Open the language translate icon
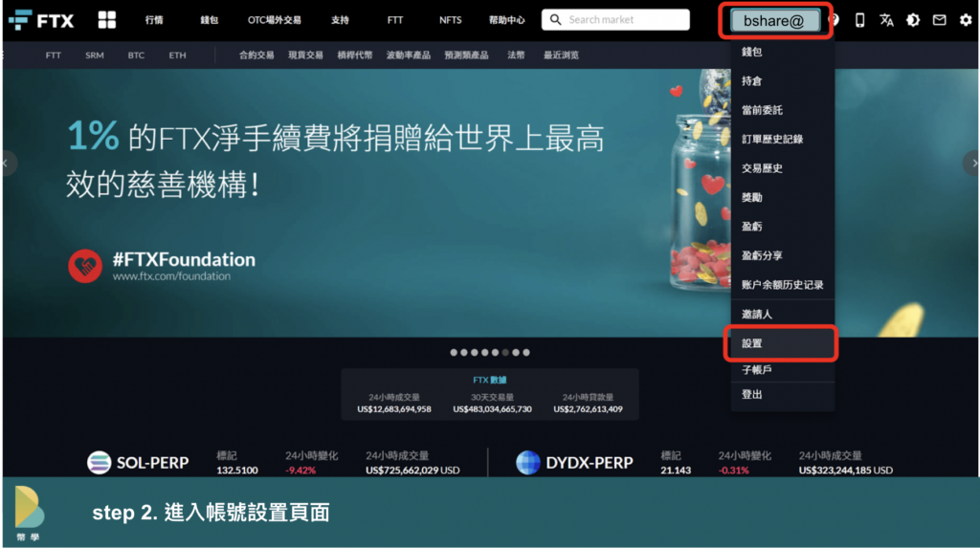980x548 pixels. (886, 21)
